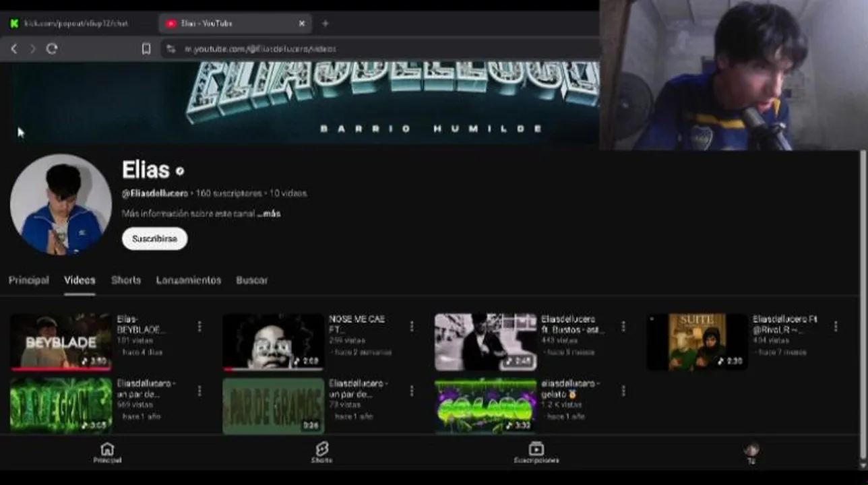Click the '10 videos' count text

tap(288, 193)
